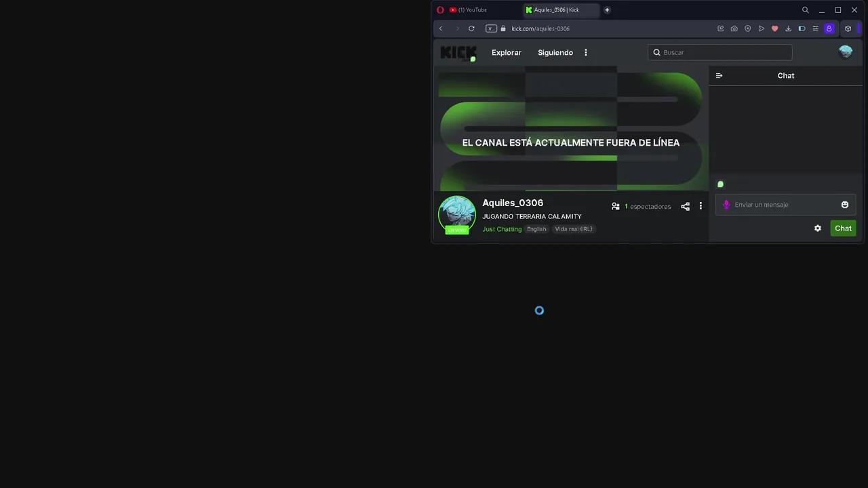Viewport: 868px width, 488px height.
Task: Send the message with the green Chat button
Action: [843, 228]
